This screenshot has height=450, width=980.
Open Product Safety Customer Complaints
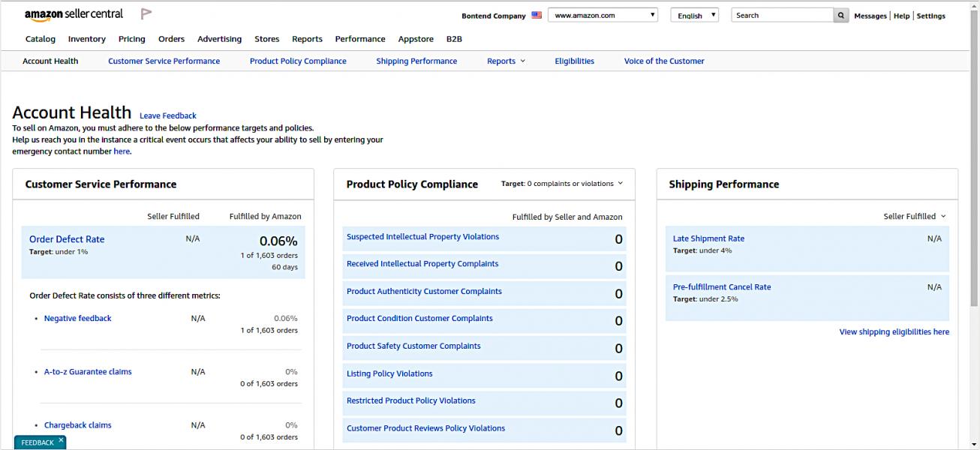pyautogui.click(x=413, y=346)
